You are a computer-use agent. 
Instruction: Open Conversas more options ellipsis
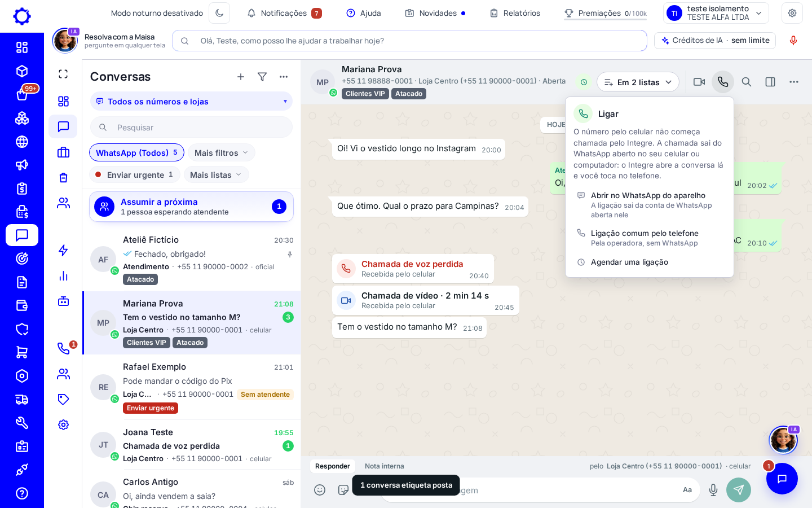(x=284, y=77)
